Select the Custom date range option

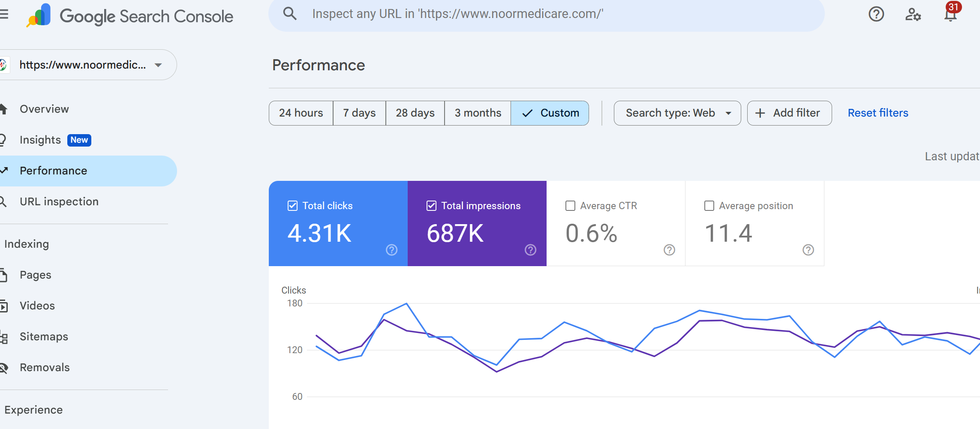tap(550, 113)
